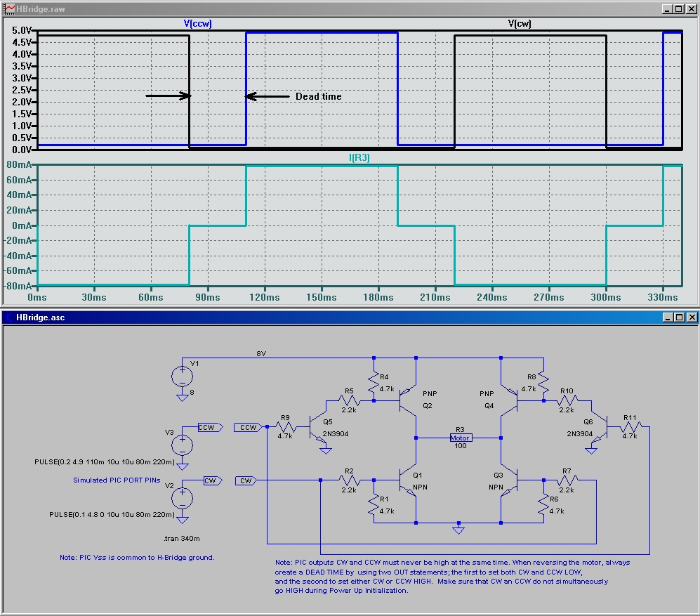Select resistor R2 symbol
The width and height of the screenshot is (700, 616).
click(x=349, y=480)
